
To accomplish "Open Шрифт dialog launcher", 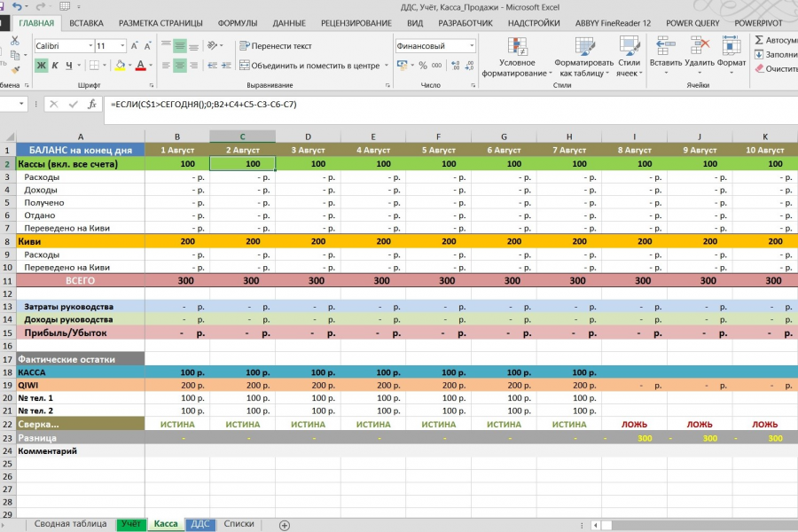I will tap(152, 85).
